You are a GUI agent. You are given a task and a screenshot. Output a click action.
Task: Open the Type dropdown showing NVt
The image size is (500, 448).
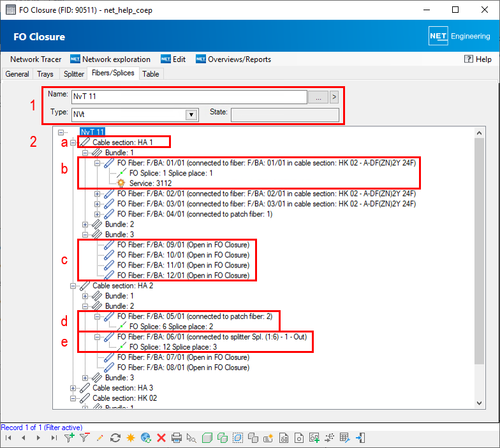[x=190, y=115]
